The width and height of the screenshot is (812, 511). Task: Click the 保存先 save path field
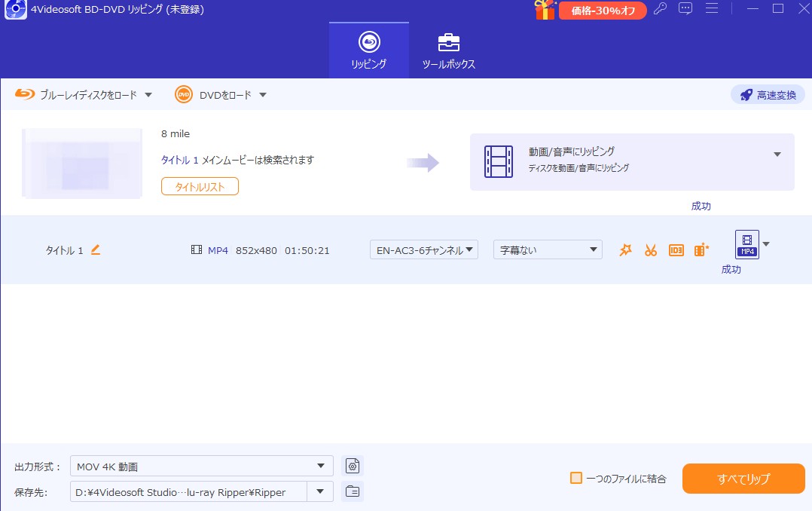(188, 492)
